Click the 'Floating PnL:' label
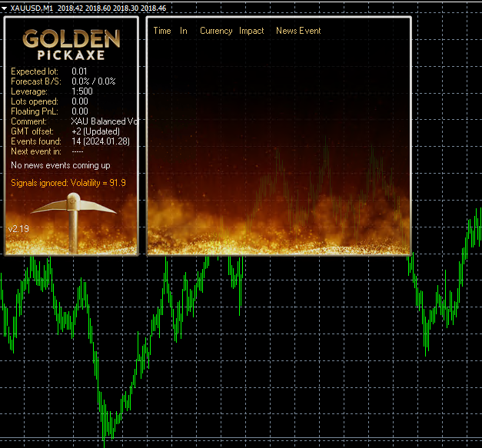The image size is (482, 448). (x=35, y=111)
